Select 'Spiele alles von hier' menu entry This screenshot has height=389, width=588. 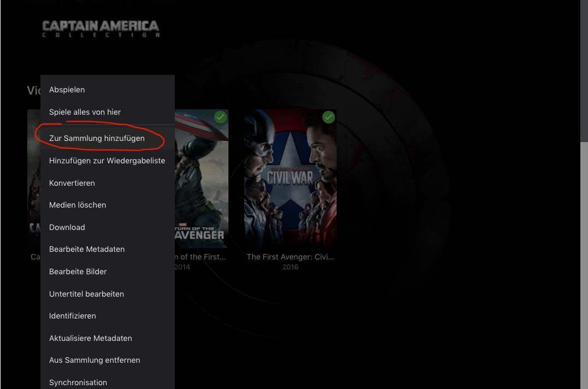pos(108,112)
